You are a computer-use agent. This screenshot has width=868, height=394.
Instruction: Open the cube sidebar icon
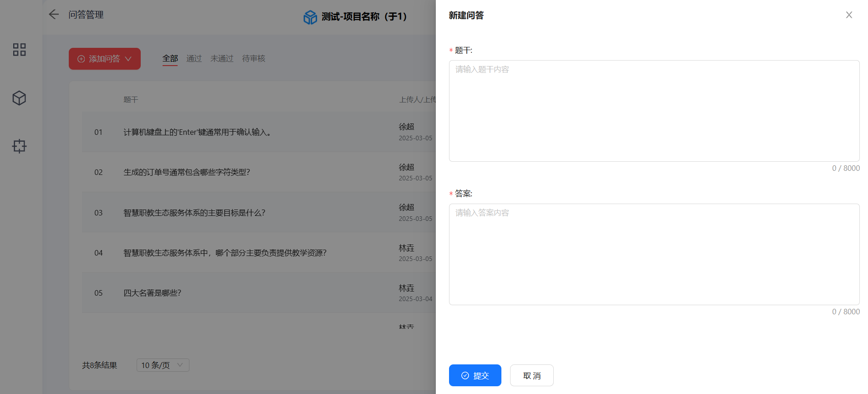tap(19, 98)
